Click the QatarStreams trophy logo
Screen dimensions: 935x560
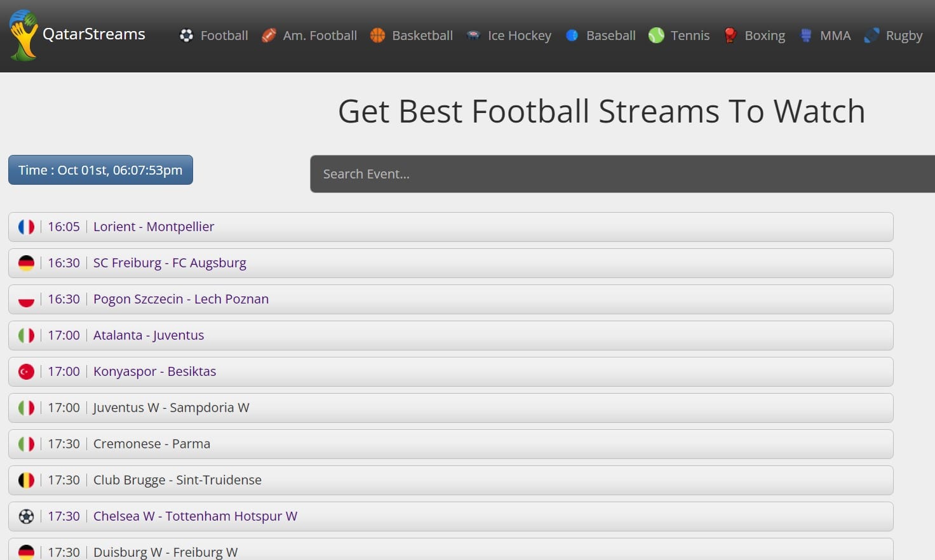tap(24, 36)
